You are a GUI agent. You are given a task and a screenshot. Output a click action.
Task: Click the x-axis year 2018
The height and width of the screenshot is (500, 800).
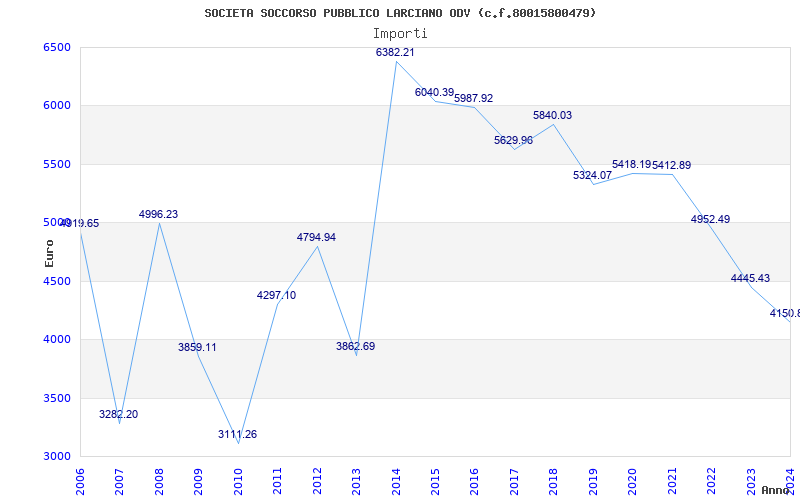point(554,481)
